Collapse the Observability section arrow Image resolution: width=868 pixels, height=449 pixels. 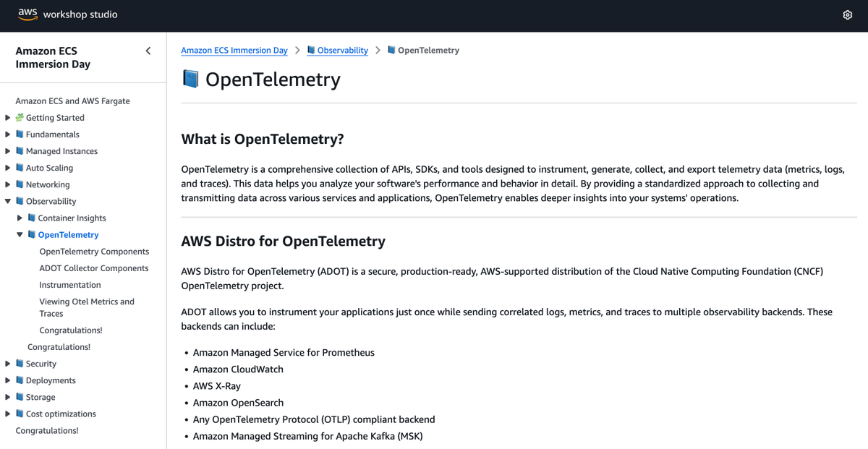8,201
